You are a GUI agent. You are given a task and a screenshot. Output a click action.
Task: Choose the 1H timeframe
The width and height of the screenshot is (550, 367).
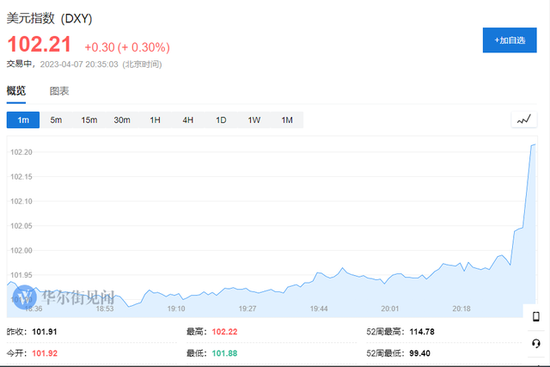click(x=155, y=120)
